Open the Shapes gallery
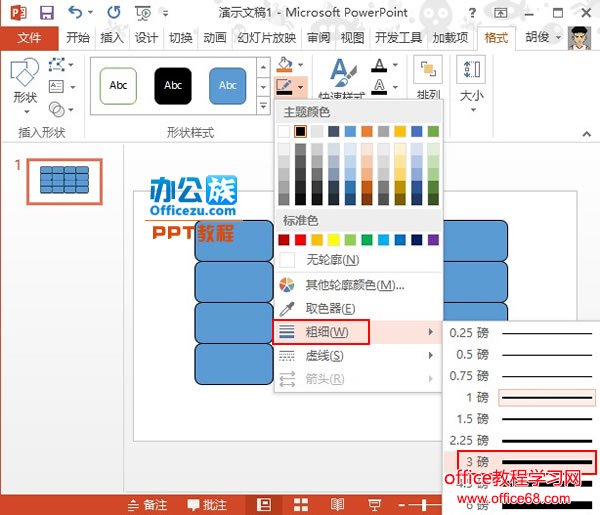This screenshot has height=515, width=600. (25, 86)
